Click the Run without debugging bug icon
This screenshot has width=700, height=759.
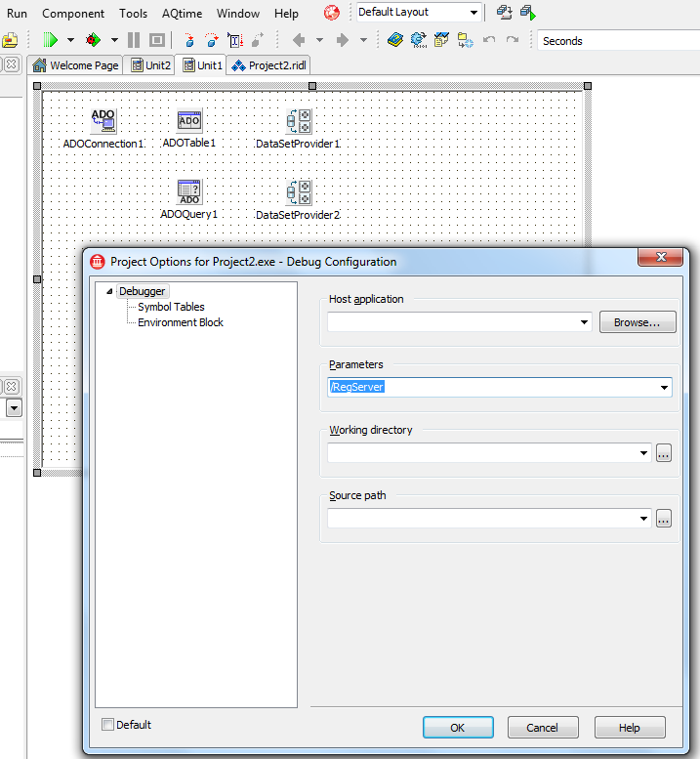coord(93,40)
